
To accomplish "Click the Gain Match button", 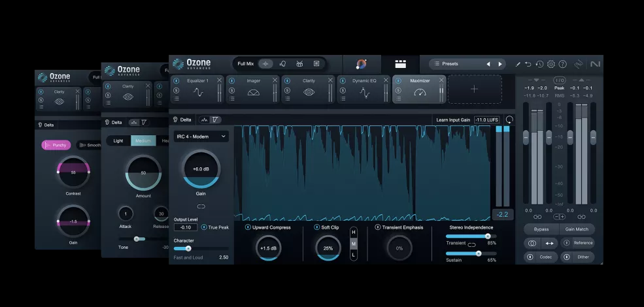I will 577,229.
